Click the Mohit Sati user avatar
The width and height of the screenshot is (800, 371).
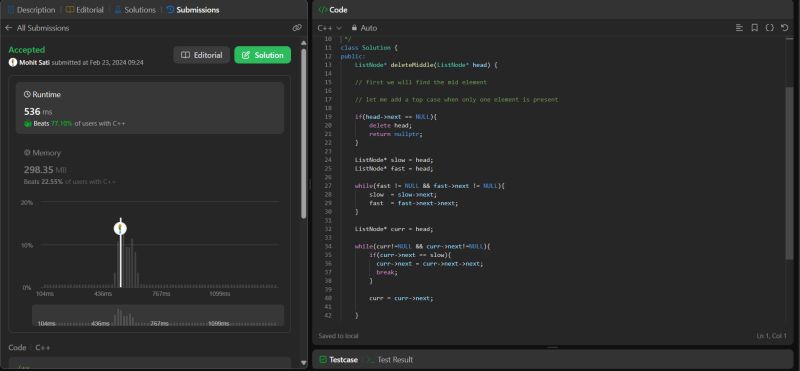pyautogui.click(x=13, y=62)
